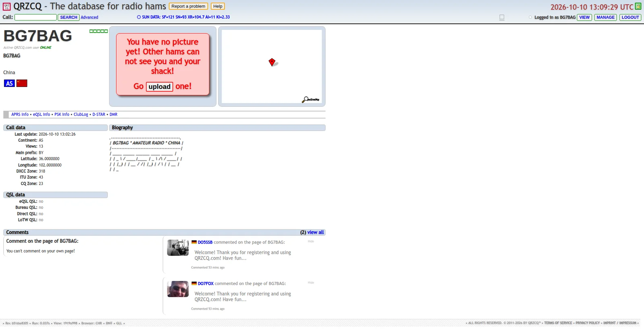Click the QRZCQ logo icon
The width and height of the screenshot is (644, 335).
tap(7, 6)
